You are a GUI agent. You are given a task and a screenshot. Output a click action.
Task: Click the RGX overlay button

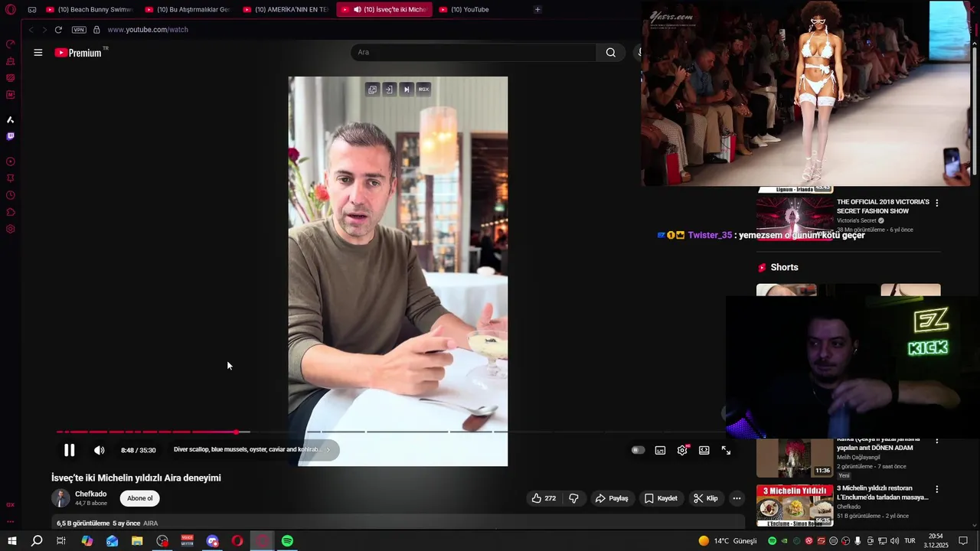(423, 90)
